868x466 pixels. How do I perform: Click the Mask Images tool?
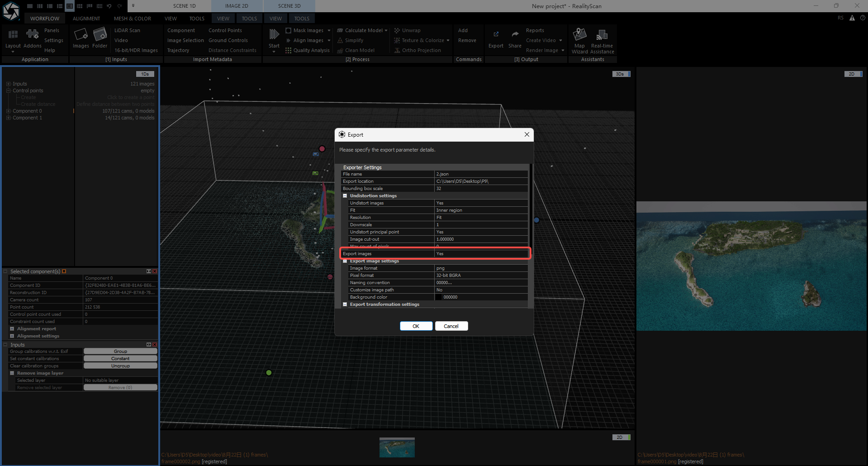coord(304,30)
